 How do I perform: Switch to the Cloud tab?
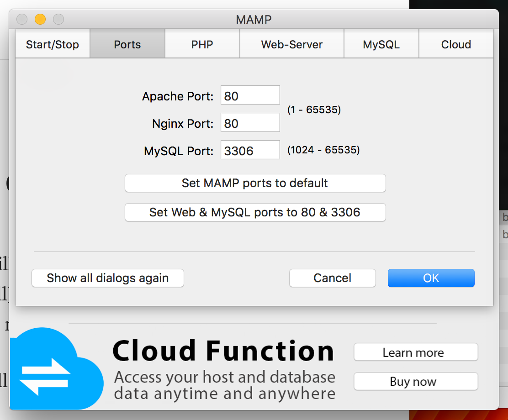point(456,44)
